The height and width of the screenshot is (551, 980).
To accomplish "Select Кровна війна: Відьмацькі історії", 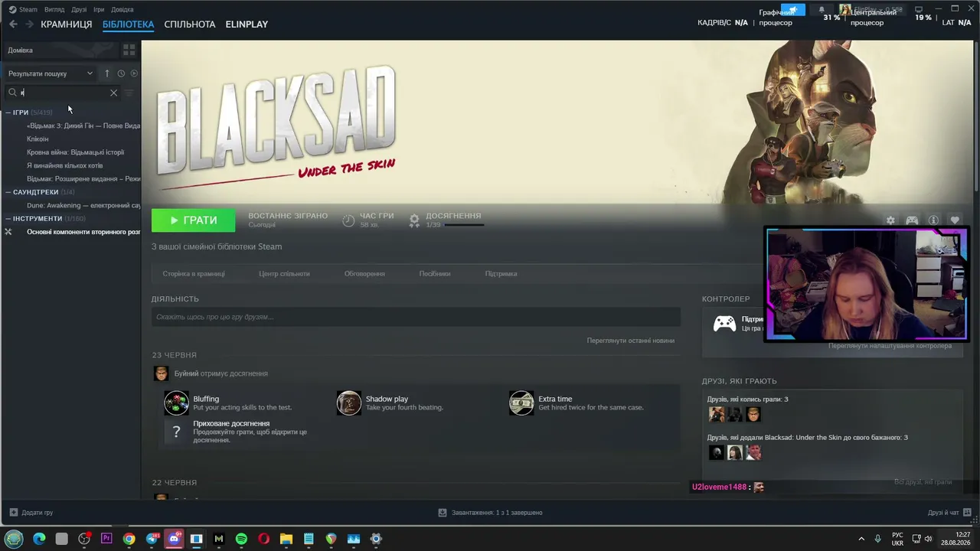I will (x=75, y=152).
